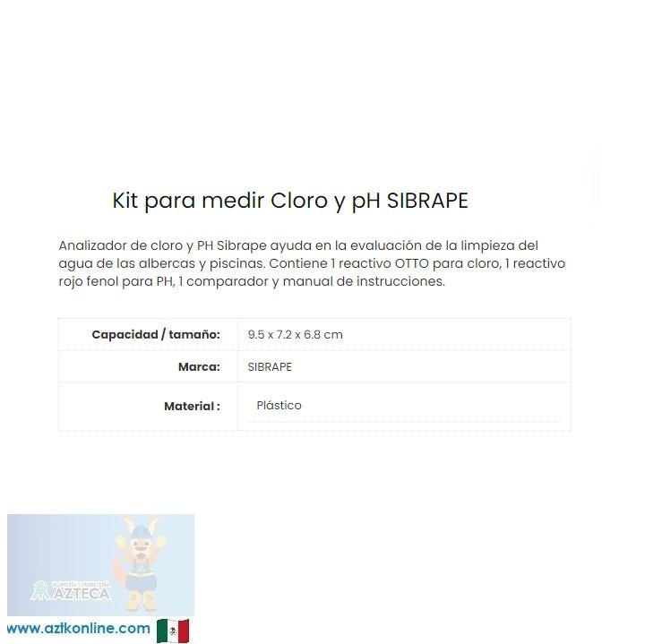
Task: Click the 'Marca:' row label
Action: pos(199,367)
